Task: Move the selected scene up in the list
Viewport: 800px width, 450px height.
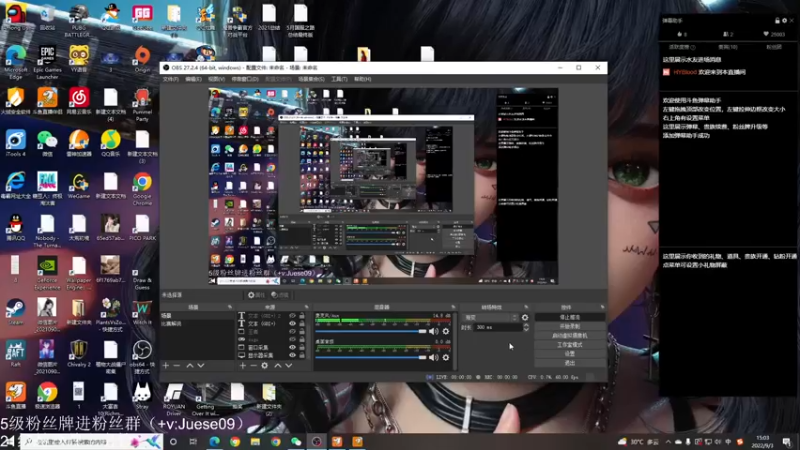Action: pyautogui.click(x=190, y=365)
